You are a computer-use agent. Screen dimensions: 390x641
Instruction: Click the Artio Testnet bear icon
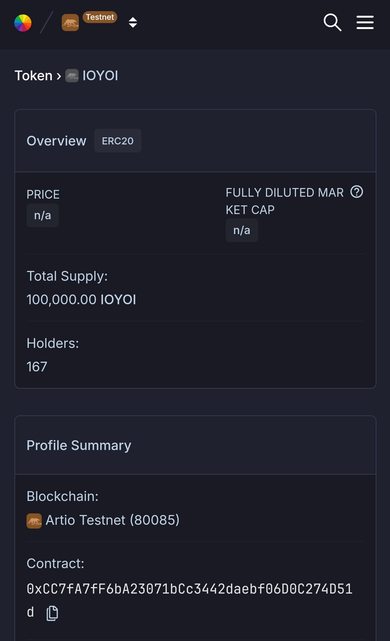pyautogui.click(x=34, y=521)
